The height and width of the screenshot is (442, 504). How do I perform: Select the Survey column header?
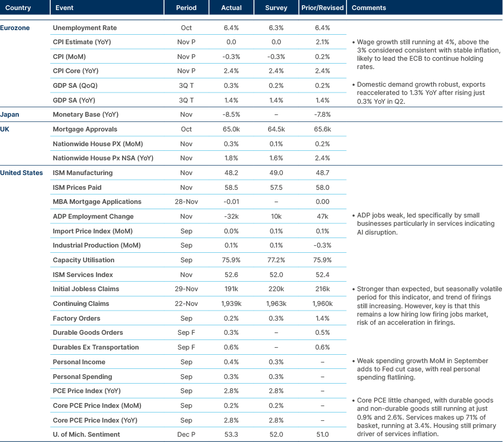pos(276,8)
